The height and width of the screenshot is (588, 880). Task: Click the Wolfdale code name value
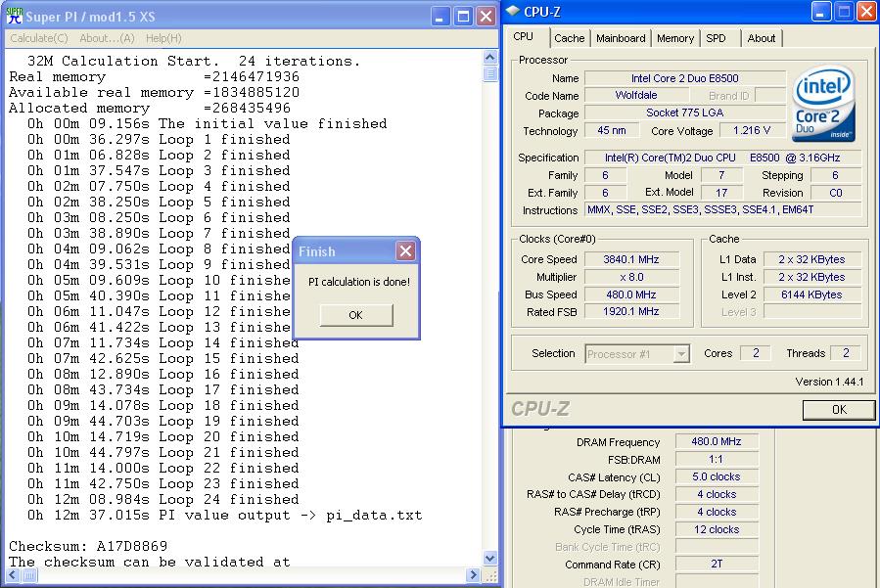[635, 95]
